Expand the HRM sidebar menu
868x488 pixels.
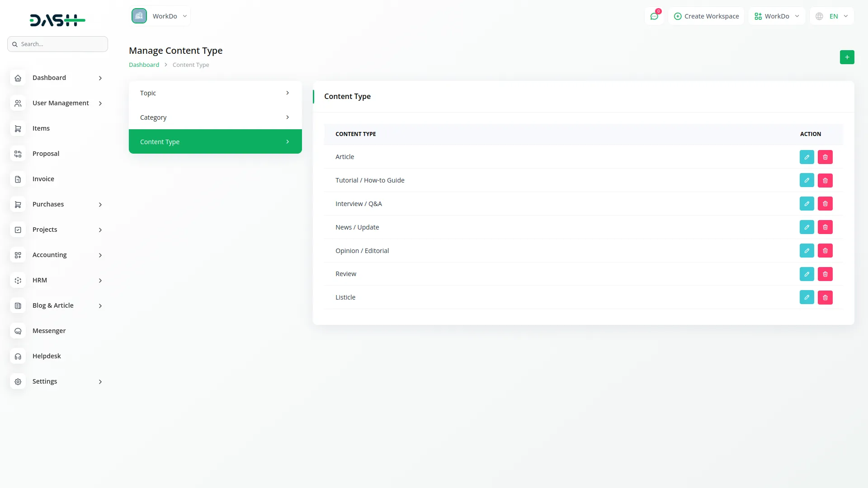(x=57, y=281)
